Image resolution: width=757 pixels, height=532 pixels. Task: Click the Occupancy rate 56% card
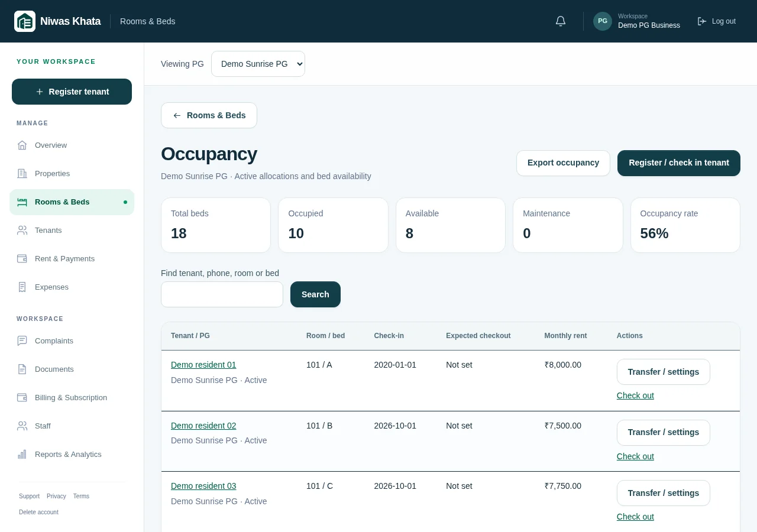685,225
